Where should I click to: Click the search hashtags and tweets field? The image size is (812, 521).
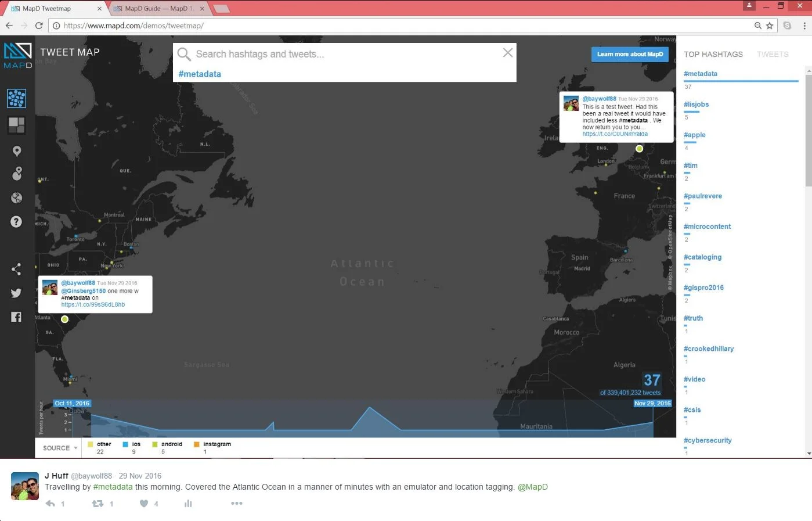(345, 54)
